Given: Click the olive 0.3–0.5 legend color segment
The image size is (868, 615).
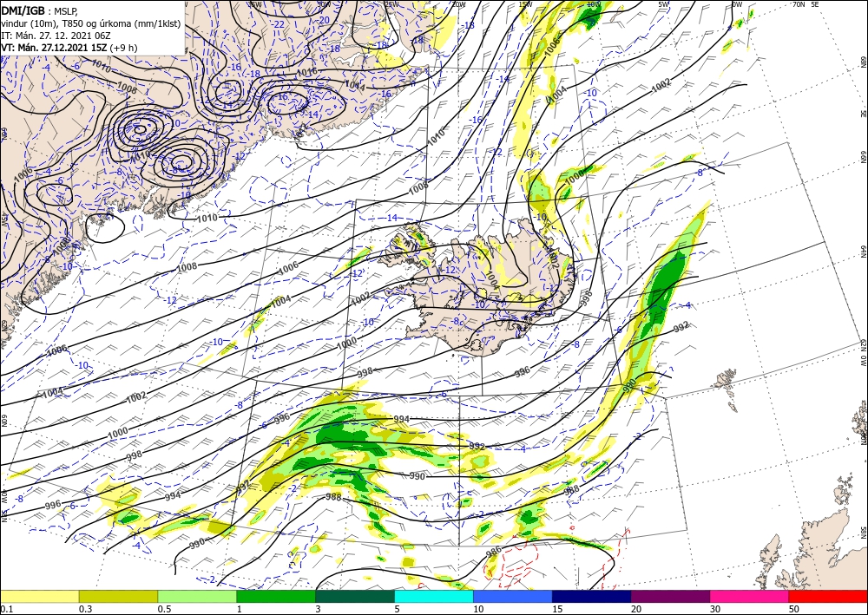Looking at the screenshot, I should point(118,596).
